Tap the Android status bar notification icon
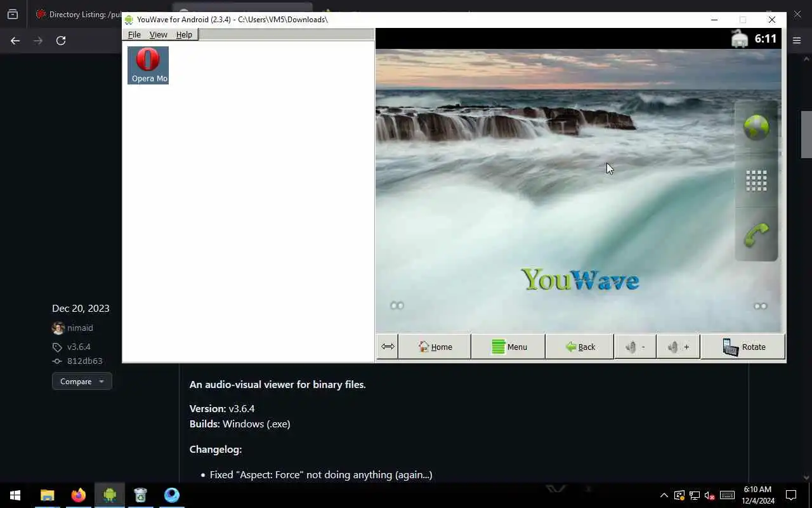Viewport: 812px width, 508px height. (740, 39)
